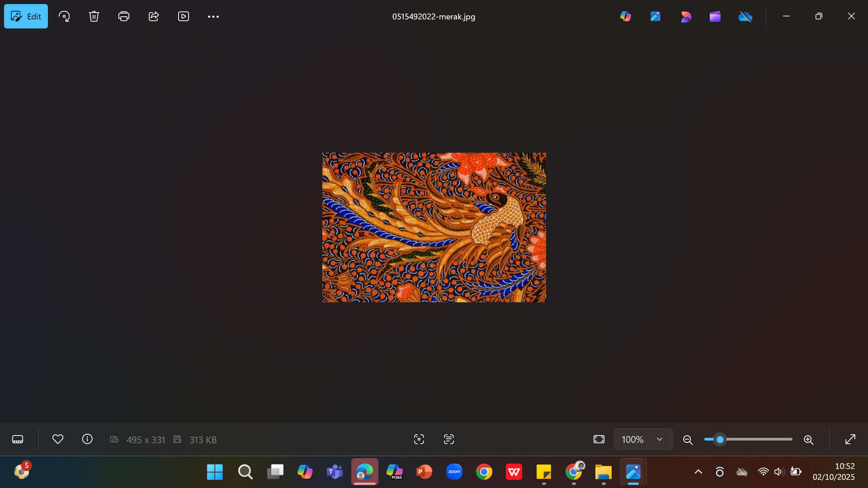Fit image to window icon
Screen dimensions: 868x488
(x=599, y=439)
